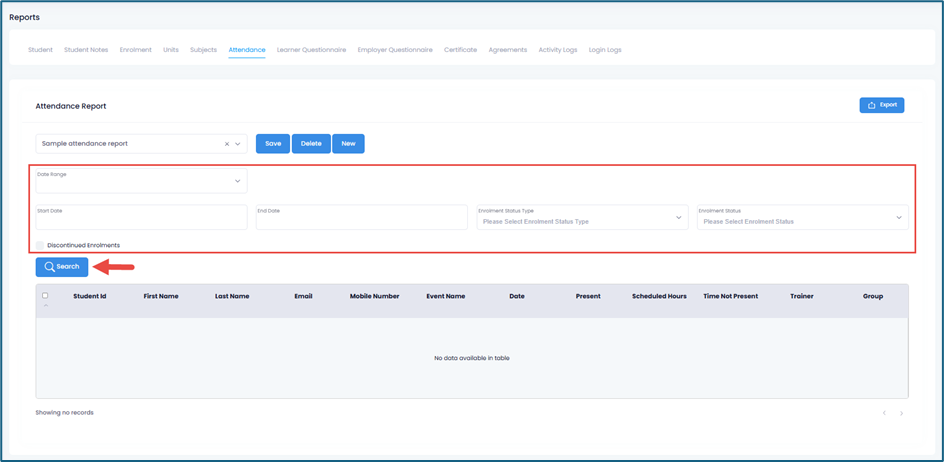Image resolution: width=944 pixels, height=462 pixels.
Task: Click the Save button
Action: 273,144
